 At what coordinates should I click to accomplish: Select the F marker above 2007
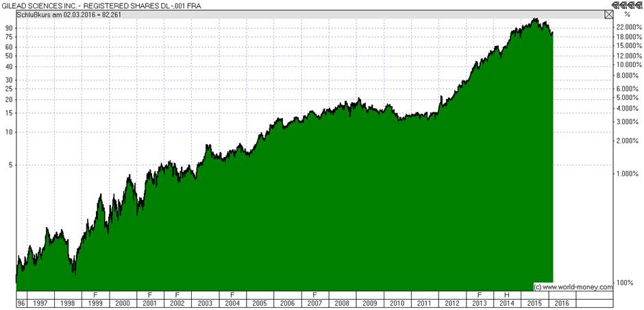coord(315,295)
